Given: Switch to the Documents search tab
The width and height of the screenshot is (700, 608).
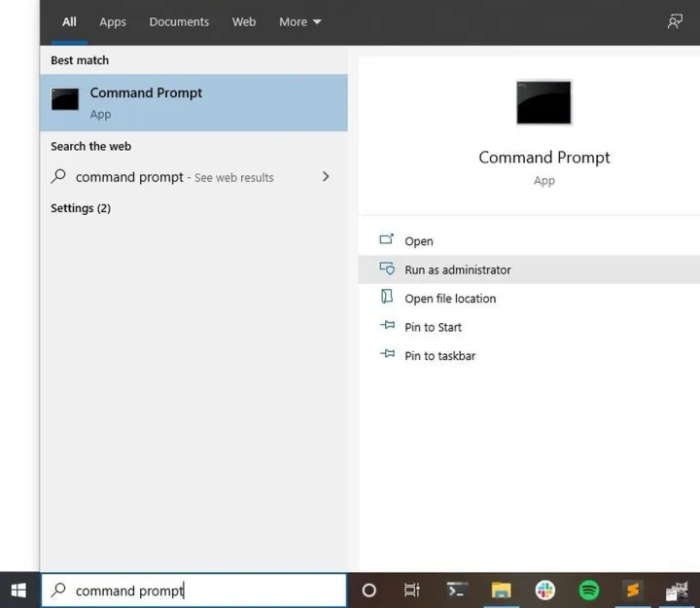Looking at the screenshot, I should coord(179,21).
